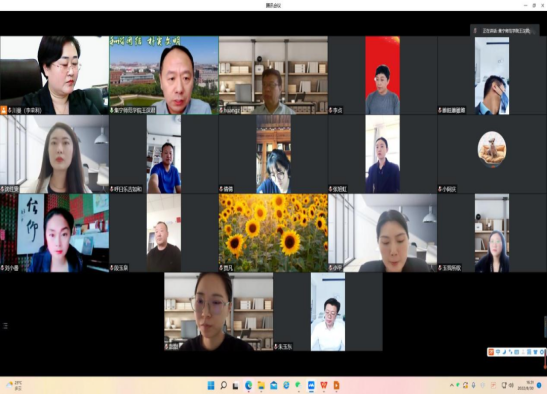Open WPS Office from taskbar
Viewport: 548px width, 395px height.
(324, 385)
